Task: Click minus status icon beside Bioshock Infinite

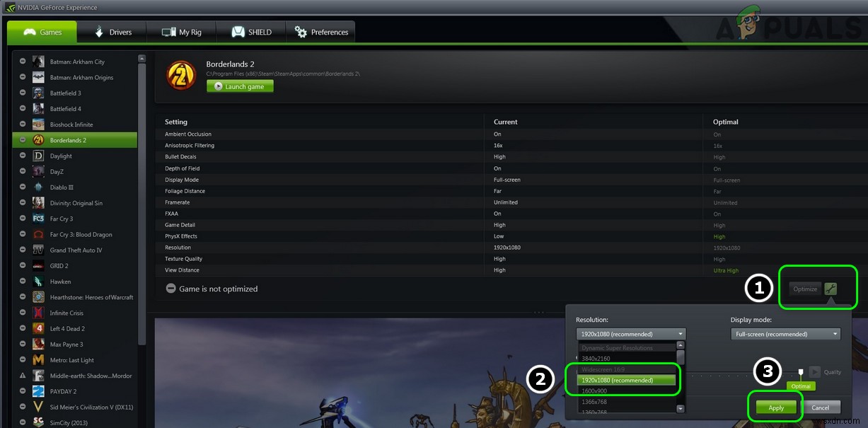Action: [x=23, y=125]
